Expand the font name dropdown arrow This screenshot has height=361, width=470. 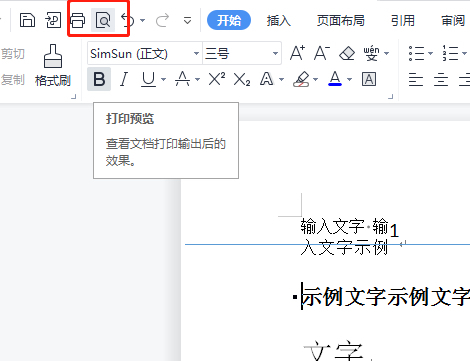[x=196, y=53]
